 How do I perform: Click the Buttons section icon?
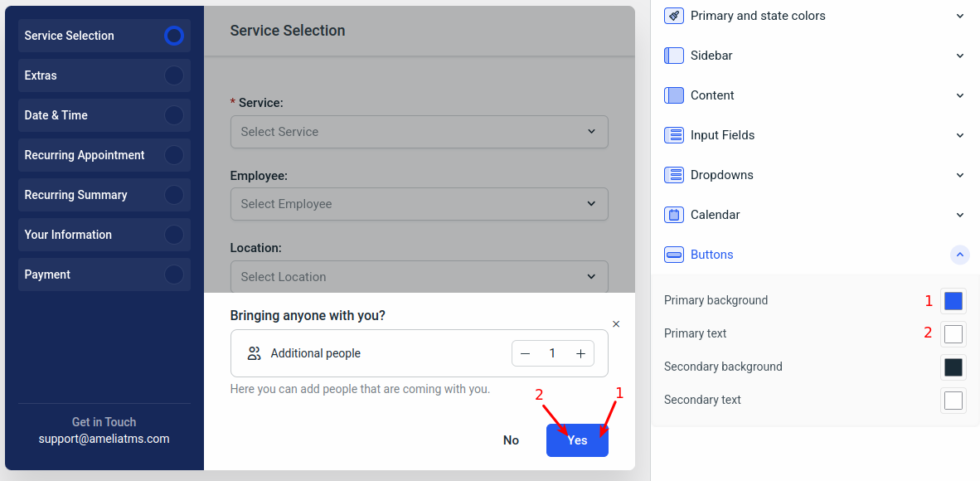click(674, 254)
